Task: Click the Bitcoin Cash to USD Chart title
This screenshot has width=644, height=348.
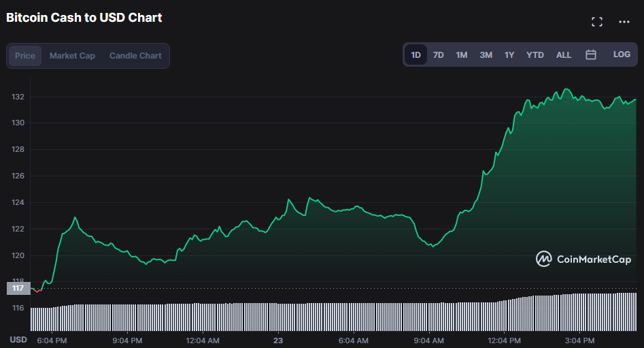Action: 84,18
